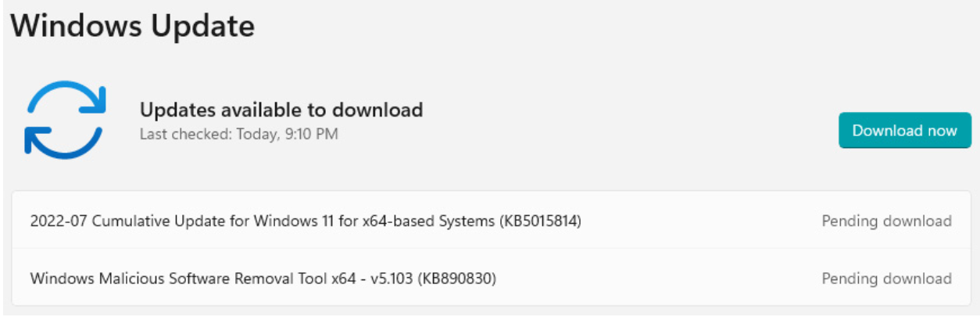Viewport: 980px width, 317px height.
Task: Click the lower arrow of the sync icon
Action: pyautogui.click(x=62, y=142)
